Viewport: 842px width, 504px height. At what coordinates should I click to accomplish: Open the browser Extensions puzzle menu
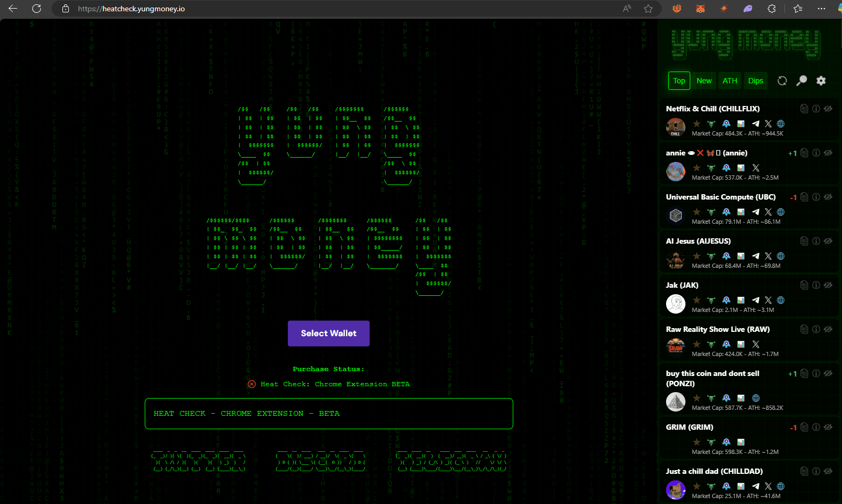(x=772, y=9)
